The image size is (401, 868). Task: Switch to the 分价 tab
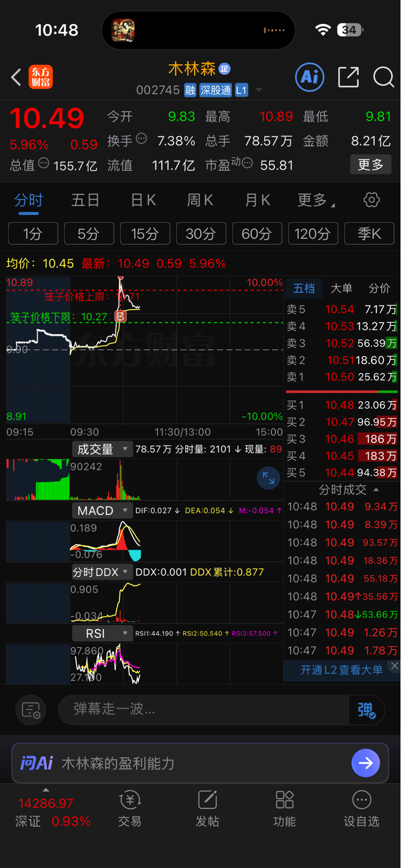pyautogui.click(x=379, y=288)
